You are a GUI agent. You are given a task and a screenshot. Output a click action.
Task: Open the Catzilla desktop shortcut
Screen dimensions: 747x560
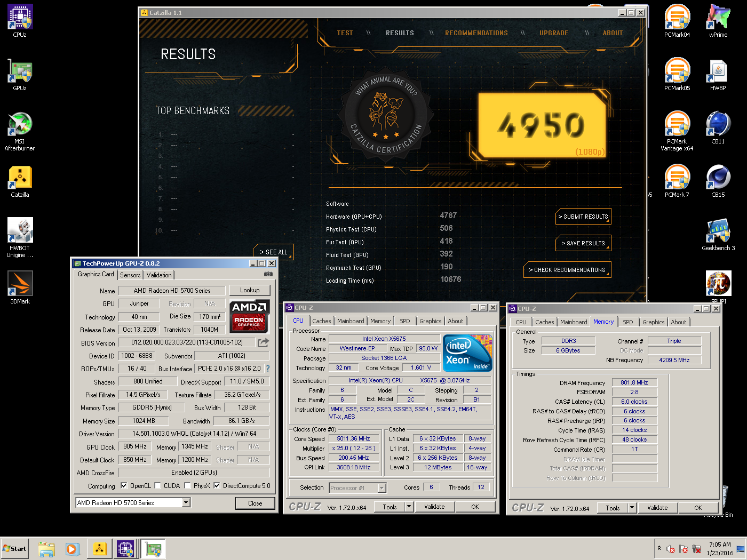20,181
